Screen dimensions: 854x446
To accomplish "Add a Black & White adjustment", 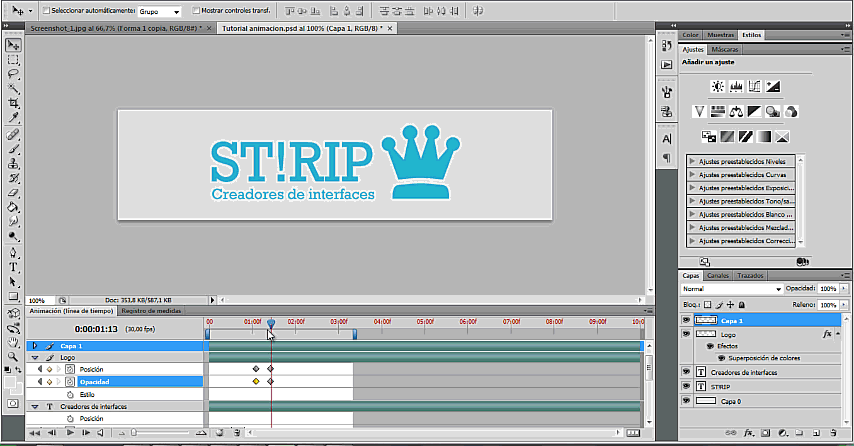I will click(754, 112).
